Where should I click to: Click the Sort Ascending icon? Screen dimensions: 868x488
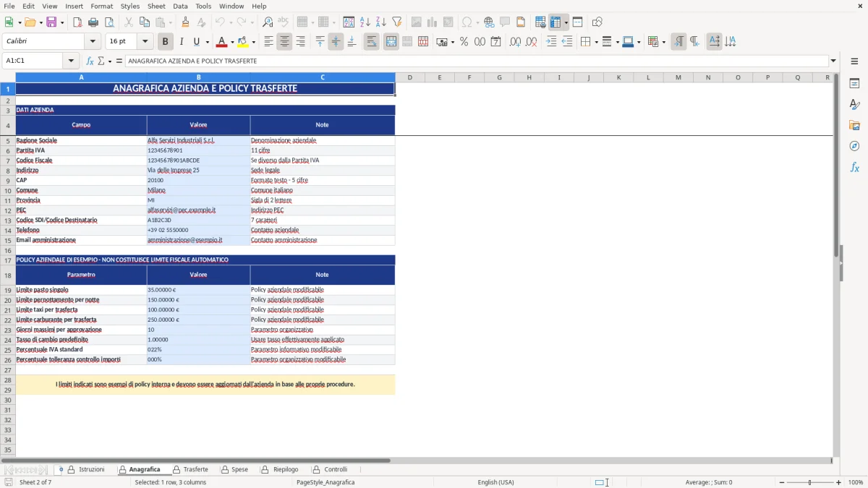coord(365,22)
